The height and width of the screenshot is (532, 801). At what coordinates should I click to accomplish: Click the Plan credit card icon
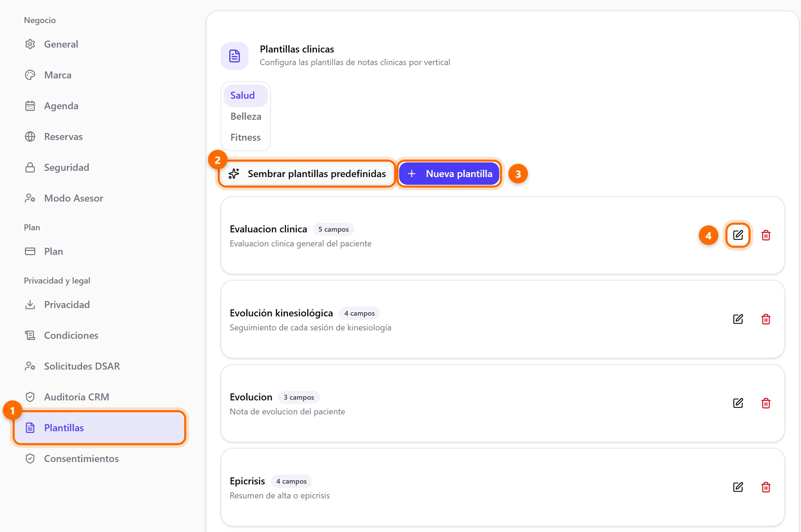30,251
